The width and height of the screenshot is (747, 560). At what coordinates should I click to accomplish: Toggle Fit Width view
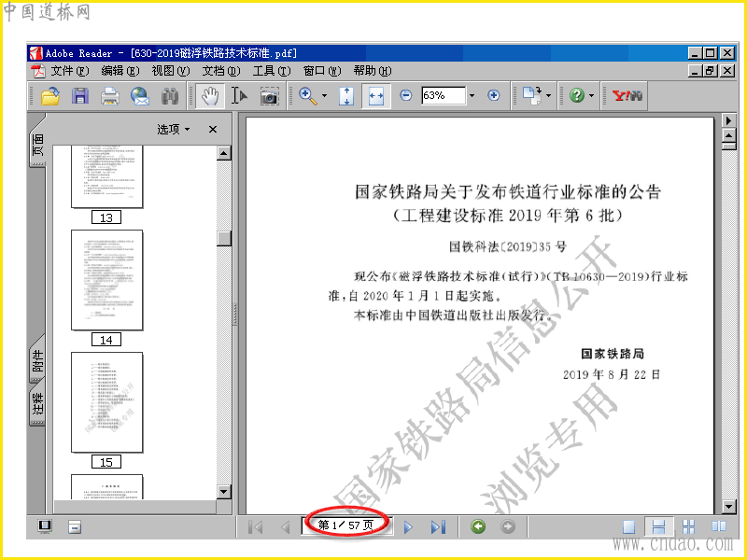[376, 96]
